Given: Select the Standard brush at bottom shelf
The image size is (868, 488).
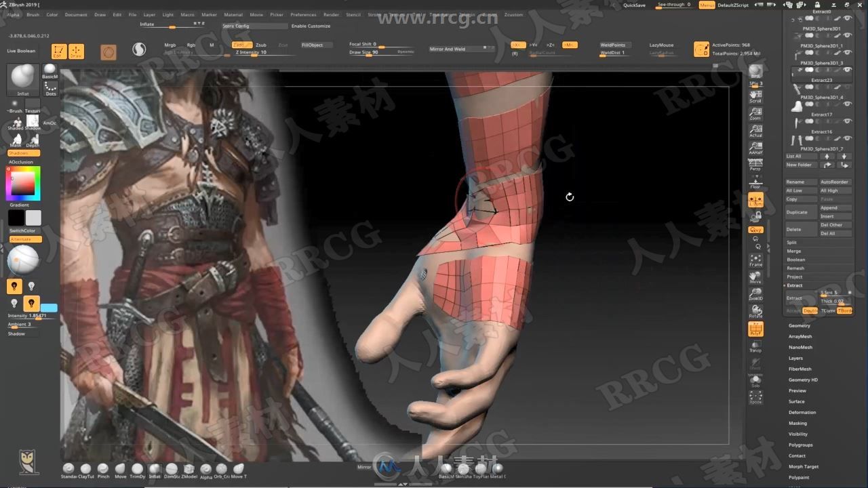Looking at the screenshot, I should click(68, 470).
